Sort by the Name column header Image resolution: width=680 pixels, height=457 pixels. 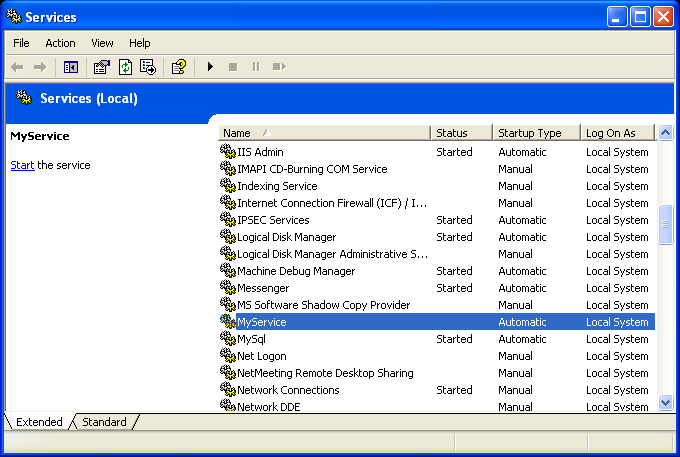click(324, 133)
